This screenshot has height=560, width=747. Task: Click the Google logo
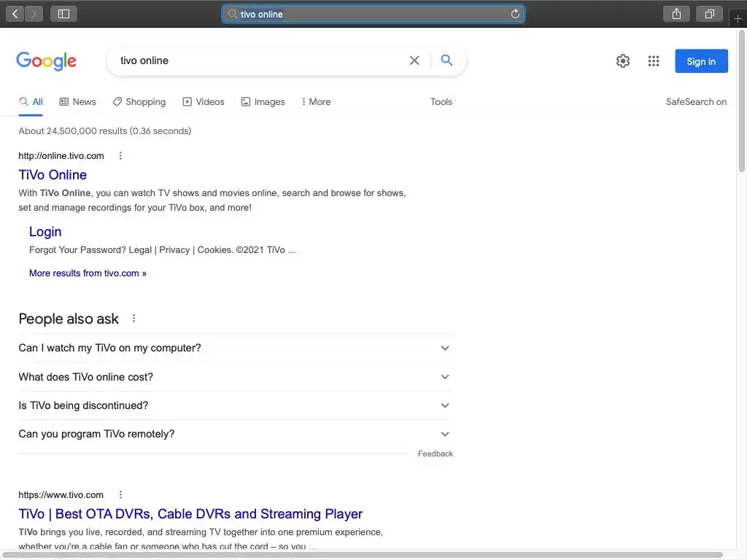pyautogui.click(x=46, y=61)
